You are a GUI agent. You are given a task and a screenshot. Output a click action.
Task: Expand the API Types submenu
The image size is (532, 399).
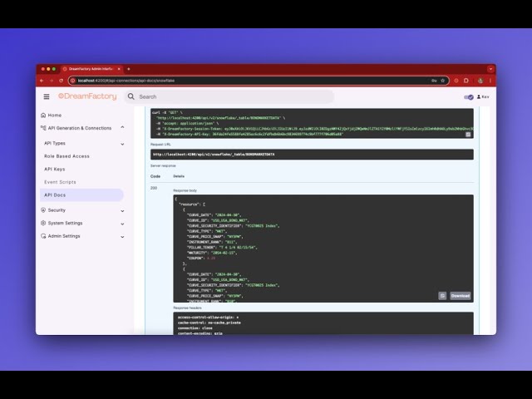click(122, 144)
